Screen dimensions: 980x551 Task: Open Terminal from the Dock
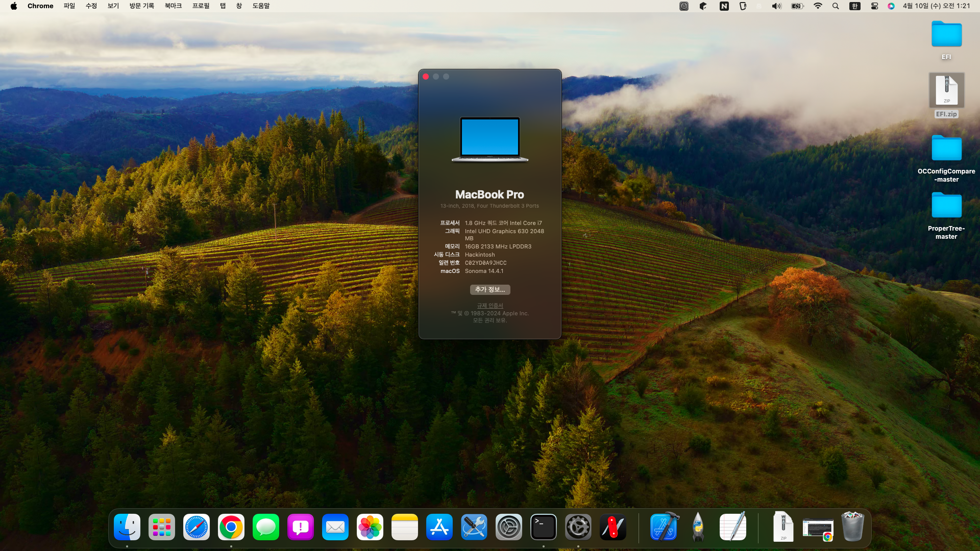[x=544, y=527]
